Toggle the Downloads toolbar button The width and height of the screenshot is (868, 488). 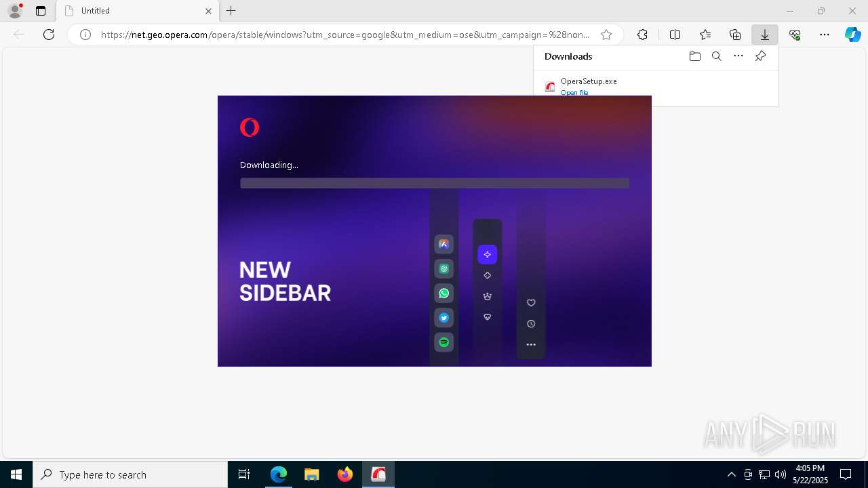[x=765, y=35]
